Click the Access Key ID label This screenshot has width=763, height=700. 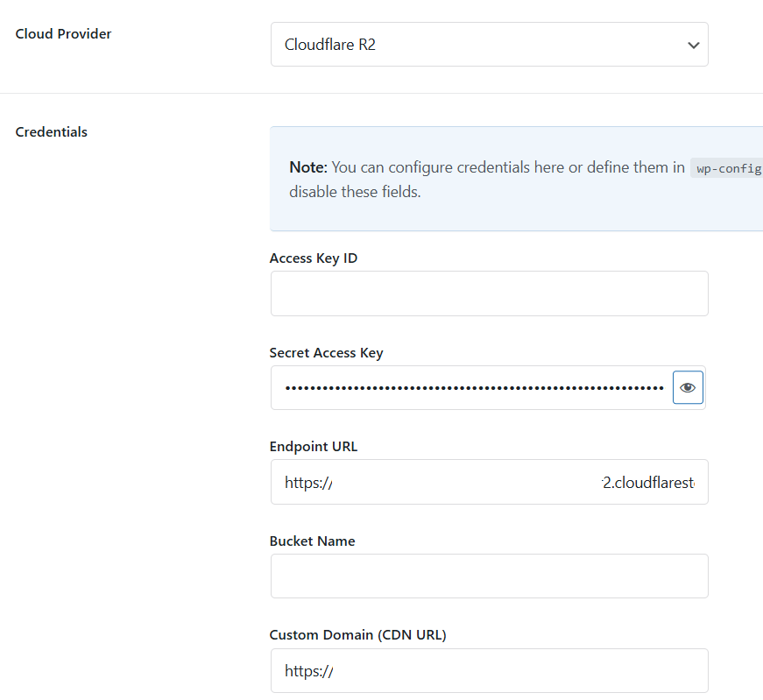pos(313,258)
